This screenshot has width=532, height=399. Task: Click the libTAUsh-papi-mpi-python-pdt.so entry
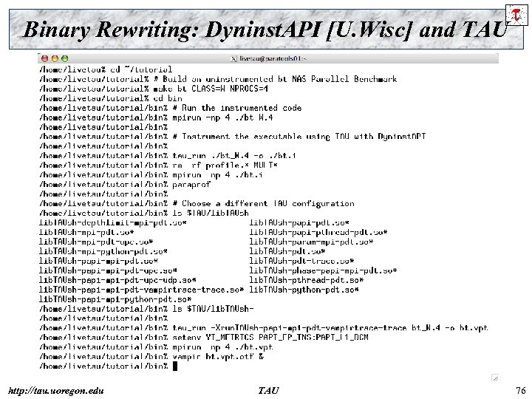(x=115, y=299)
